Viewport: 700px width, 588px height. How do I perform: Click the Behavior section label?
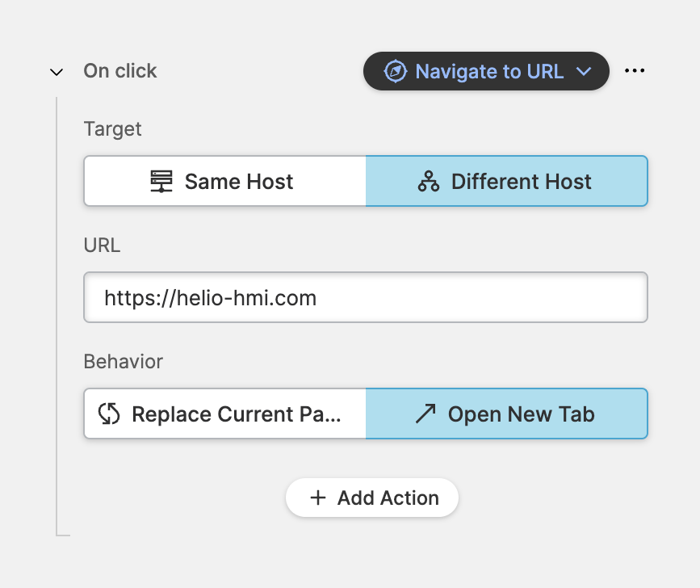coord(124,362)
